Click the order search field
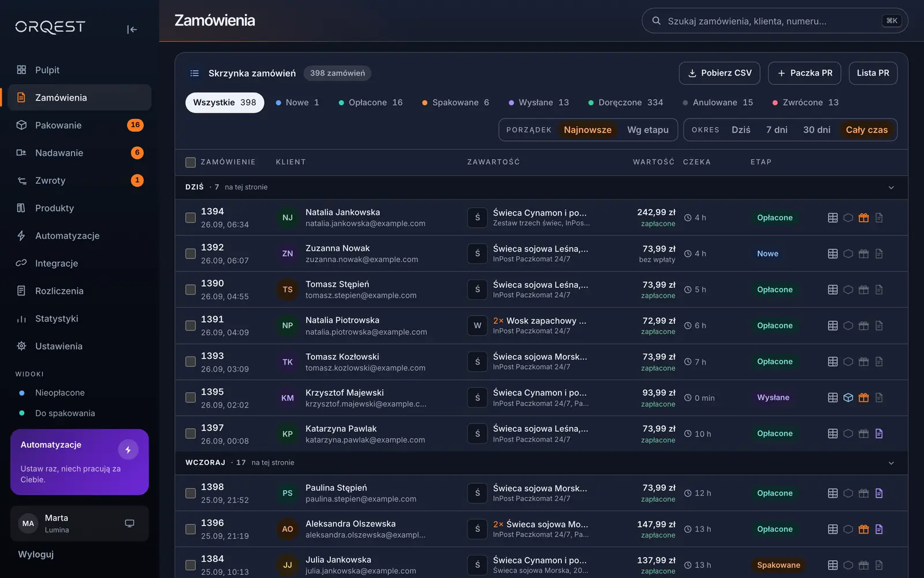924x578 pixels. [774, 21]
